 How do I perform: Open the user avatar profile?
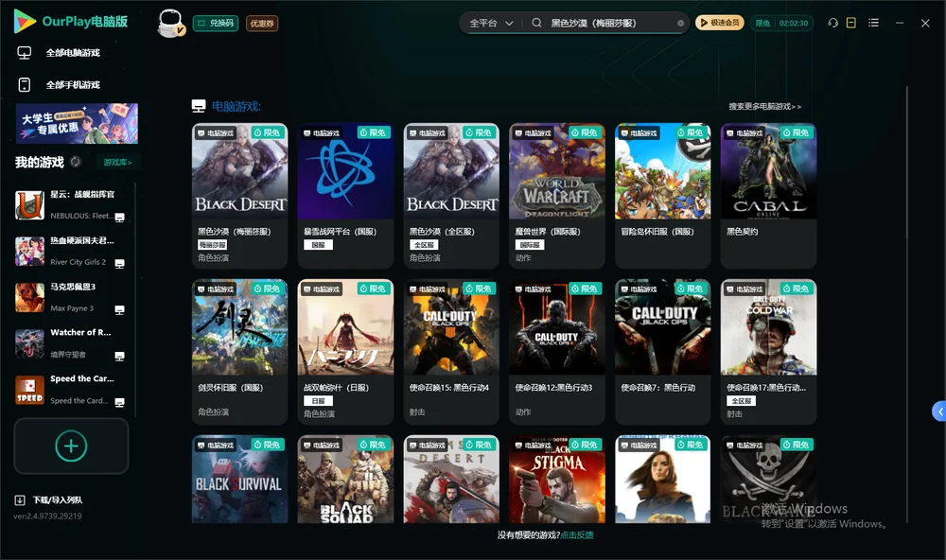[170, 23]
